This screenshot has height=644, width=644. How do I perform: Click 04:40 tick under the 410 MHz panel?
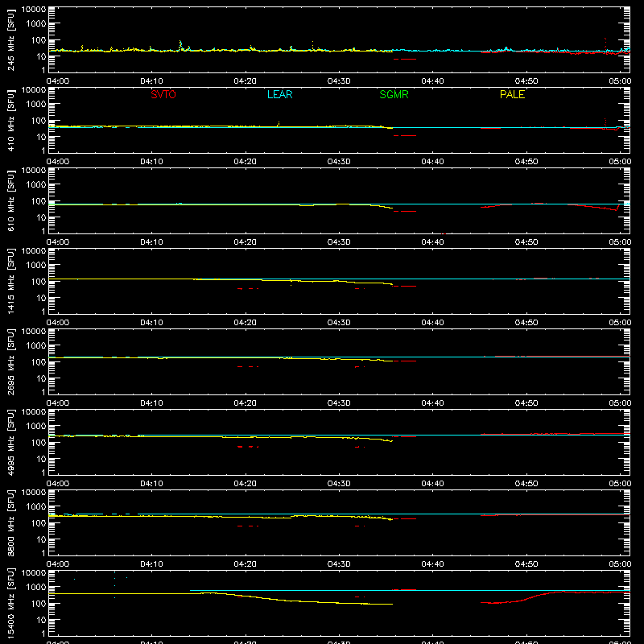[x=432, y=162]
